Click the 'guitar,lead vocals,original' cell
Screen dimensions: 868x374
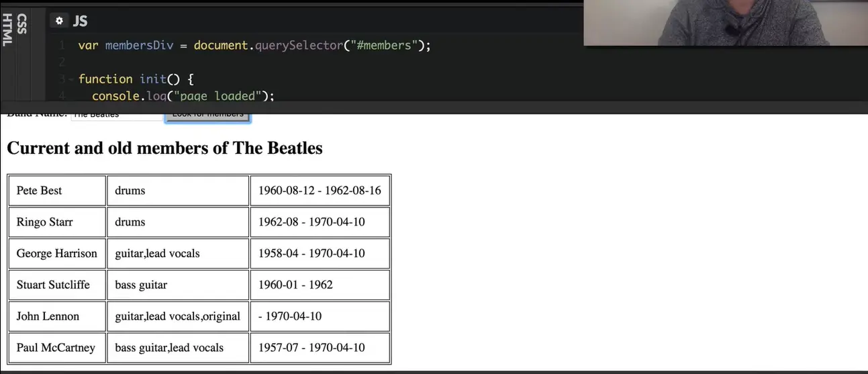click(178, 316)
